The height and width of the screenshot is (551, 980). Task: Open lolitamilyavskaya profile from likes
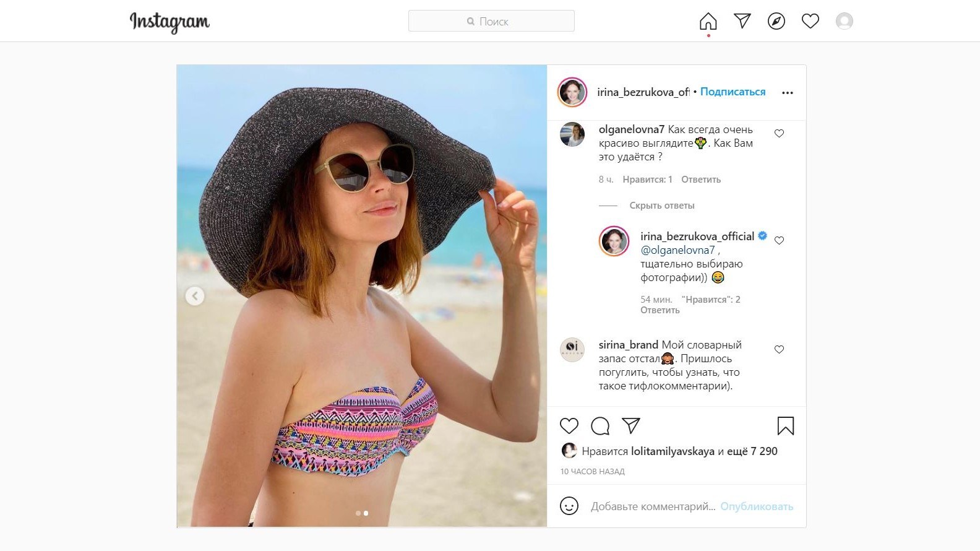pos(673,451)
